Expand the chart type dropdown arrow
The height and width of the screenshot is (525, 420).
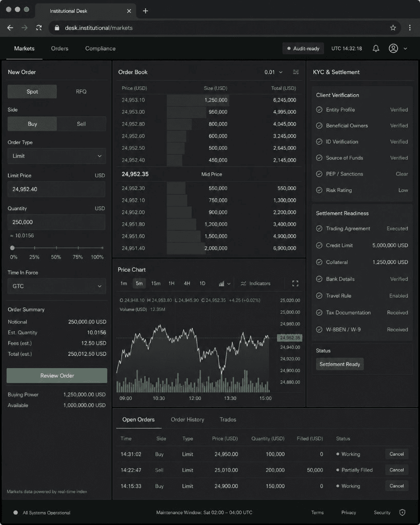[229, 284]
